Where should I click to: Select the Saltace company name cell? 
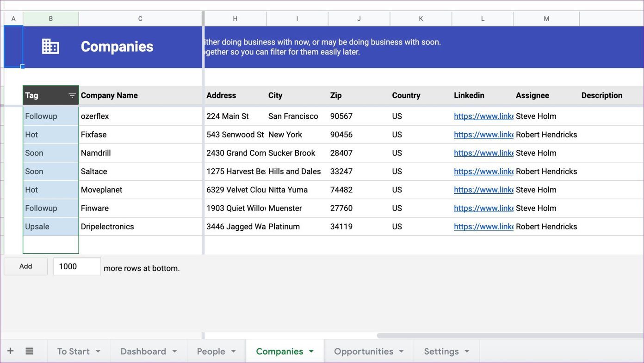point(141,172)
